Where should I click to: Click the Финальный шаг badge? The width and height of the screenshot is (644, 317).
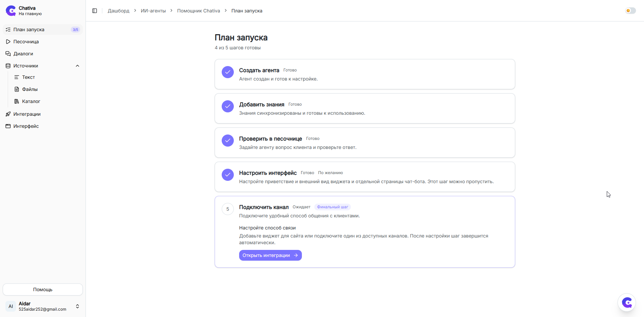click(x=332, y=207)
